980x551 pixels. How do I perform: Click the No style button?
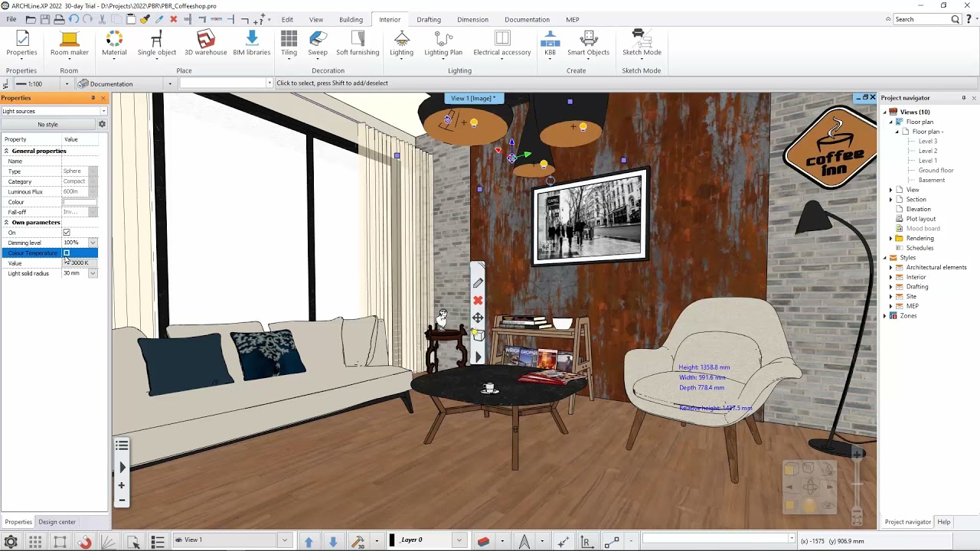coord(47,124)
